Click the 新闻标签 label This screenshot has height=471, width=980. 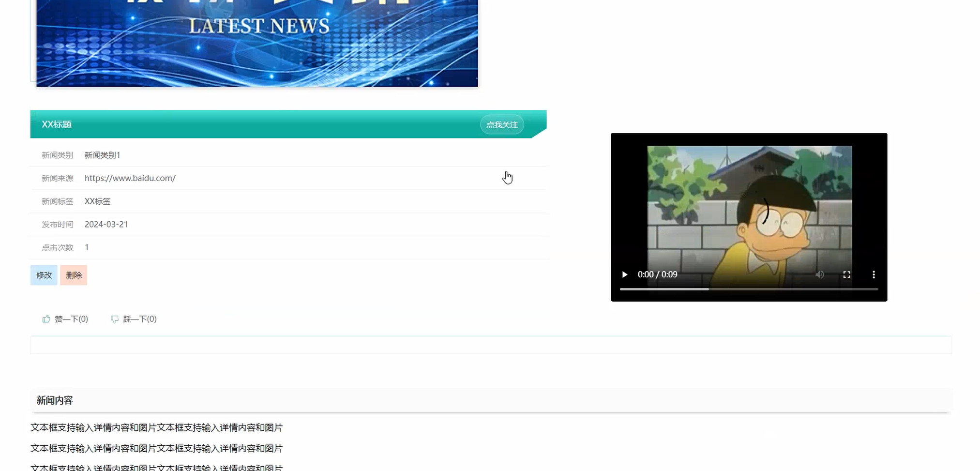tap(58, 201)
